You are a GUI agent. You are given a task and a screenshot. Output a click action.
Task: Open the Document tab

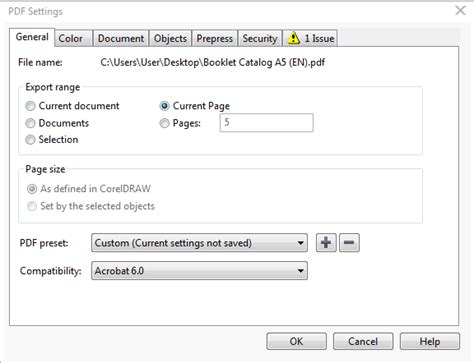pyautogui.click(x=121, y=38)
